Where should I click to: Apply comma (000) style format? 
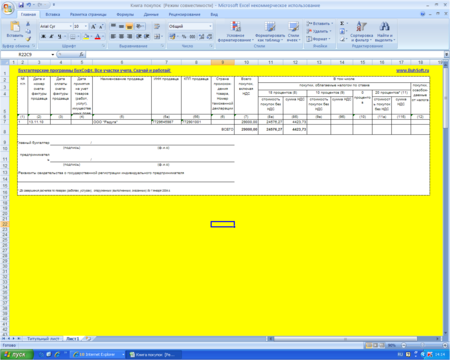(x=192, y=36)
